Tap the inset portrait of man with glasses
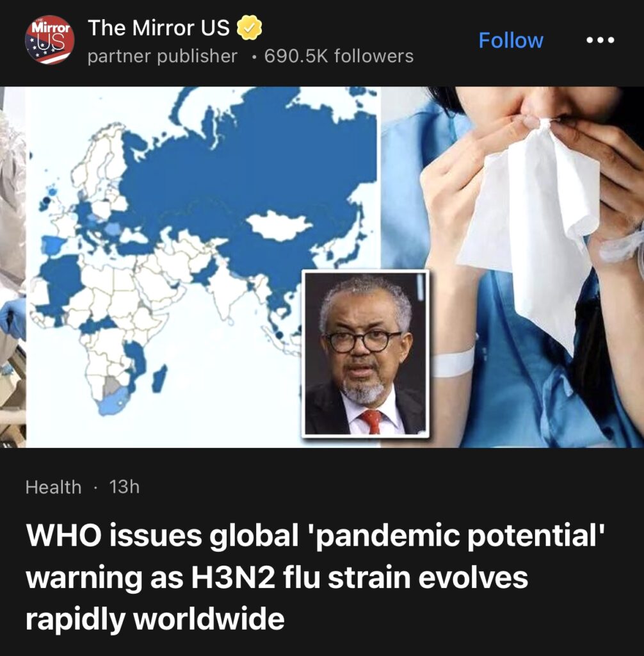 pos(366,354)
